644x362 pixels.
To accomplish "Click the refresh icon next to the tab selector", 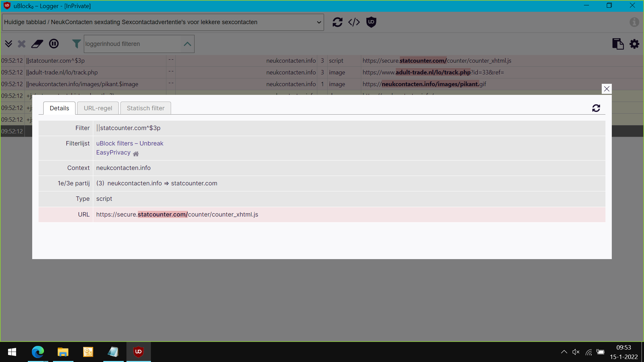I will pyautogui.click(x=337, y=22).
